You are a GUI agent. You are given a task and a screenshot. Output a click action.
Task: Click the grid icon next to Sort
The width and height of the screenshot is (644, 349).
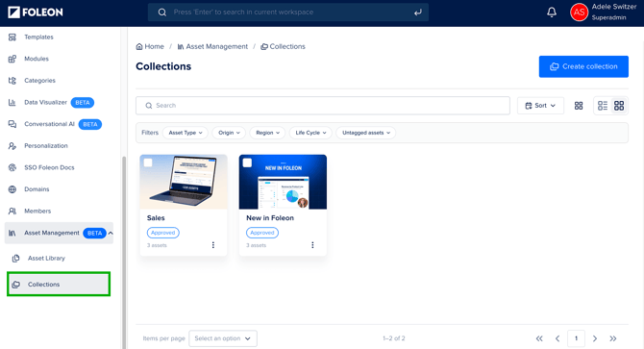pyautogui.click(x=579, y=106)
